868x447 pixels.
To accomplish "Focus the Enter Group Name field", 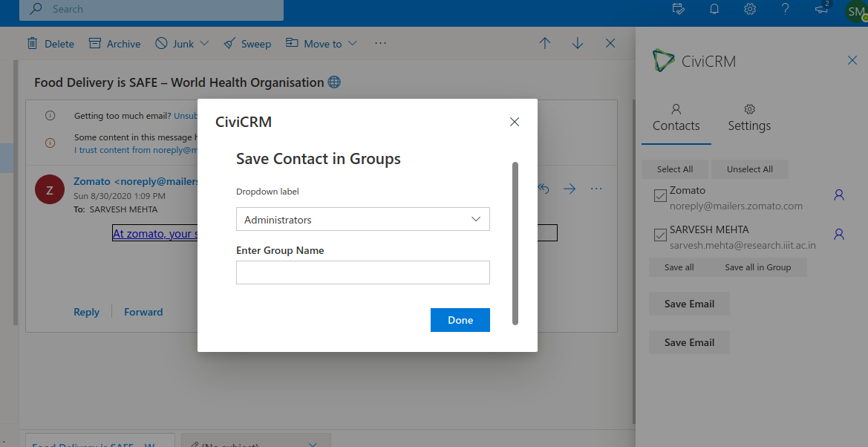I will coord(363,273).
